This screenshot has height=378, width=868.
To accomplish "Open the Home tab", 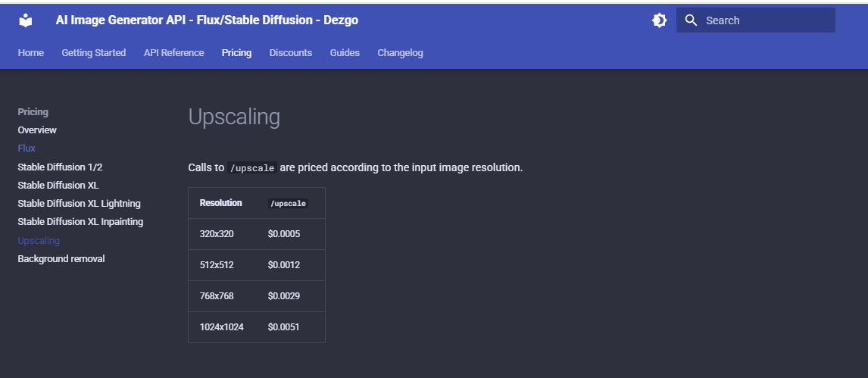I will coord(31,52).
